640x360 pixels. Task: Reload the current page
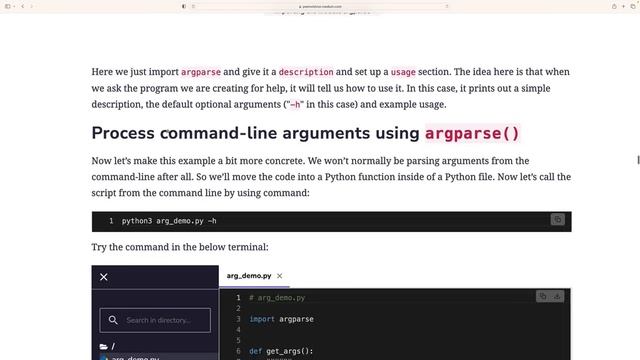pos(447,6)
